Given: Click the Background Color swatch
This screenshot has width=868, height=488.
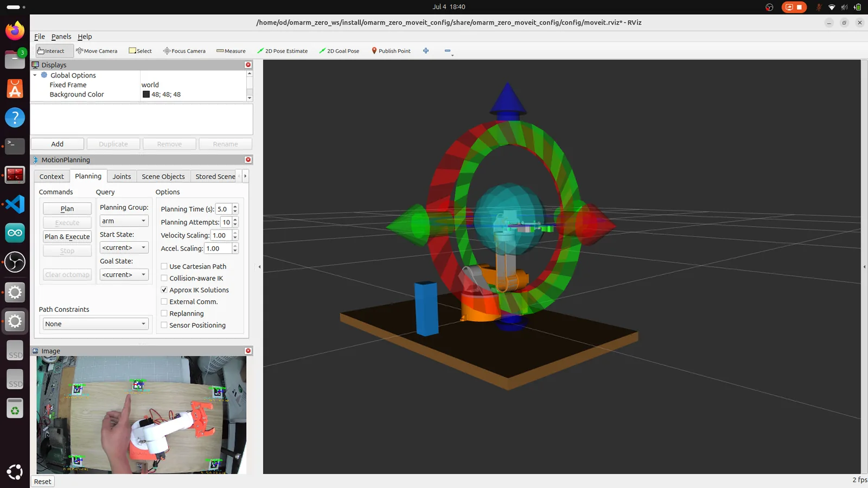Looking at the screenshot, I should click(146, 94).
